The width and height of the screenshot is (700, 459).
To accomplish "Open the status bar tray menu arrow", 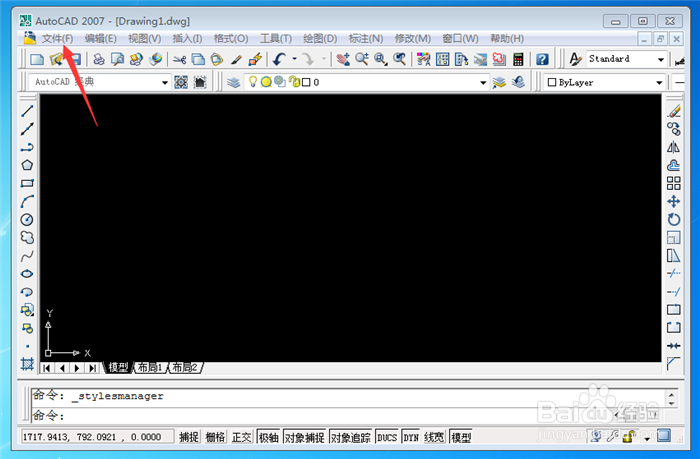I will [x=647, y=438].
